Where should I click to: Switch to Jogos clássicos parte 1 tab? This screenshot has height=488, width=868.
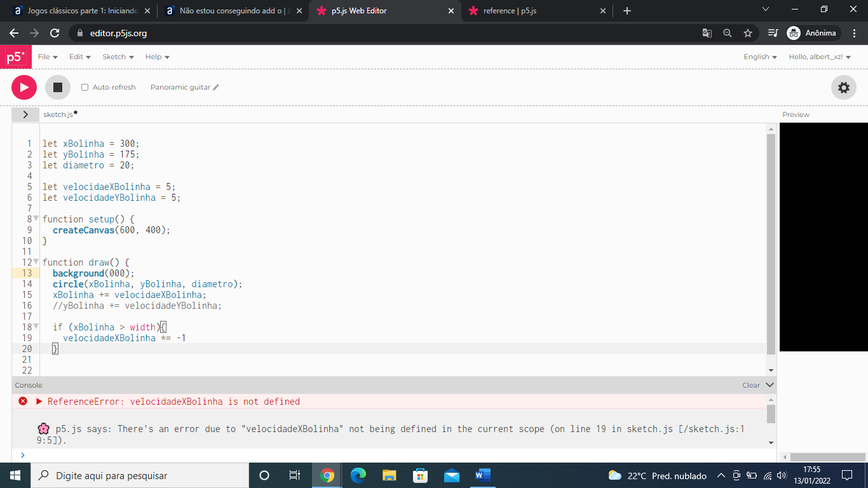click(81, 11)
